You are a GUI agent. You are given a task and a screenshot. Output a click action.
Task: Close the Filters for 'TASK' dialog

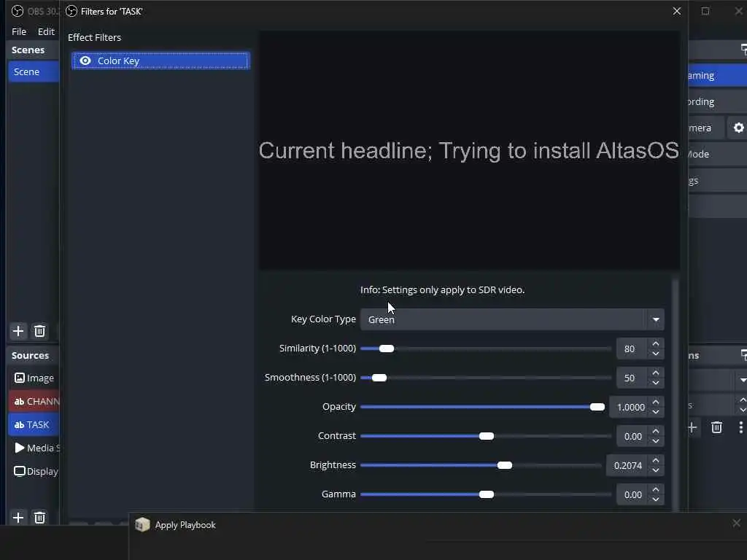[677, 11]
